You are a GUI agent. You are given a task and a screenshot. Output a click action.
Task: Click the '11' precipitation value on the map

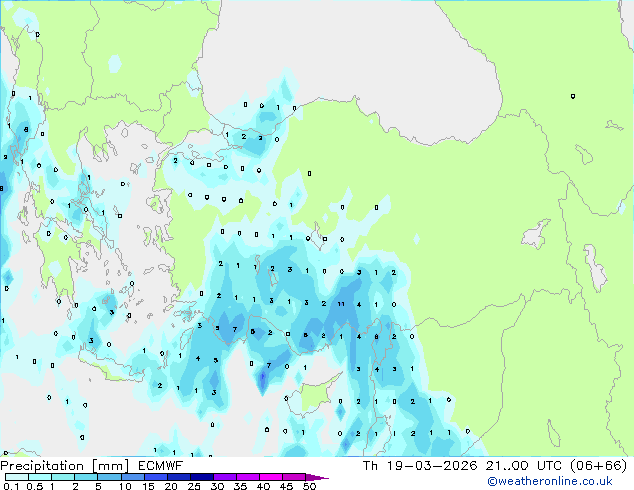coord(341,304)
